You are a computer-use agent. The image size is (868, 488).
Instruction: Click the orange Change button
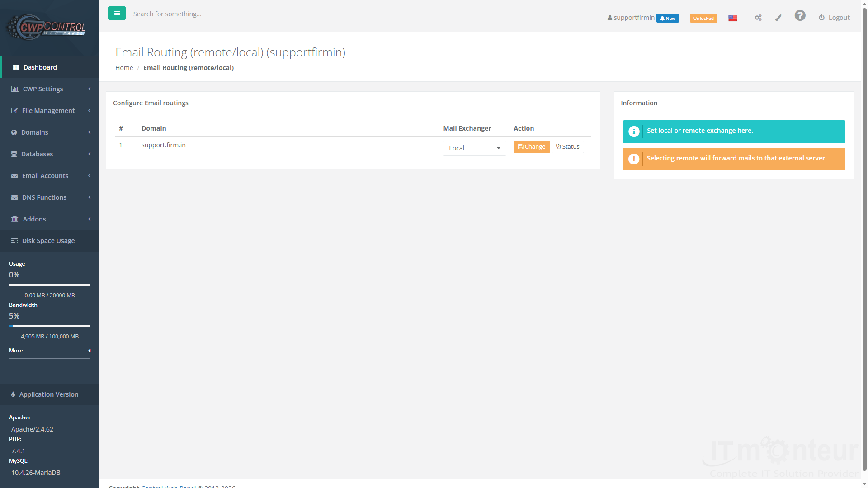pyautogui.click(x=532, y=147)
